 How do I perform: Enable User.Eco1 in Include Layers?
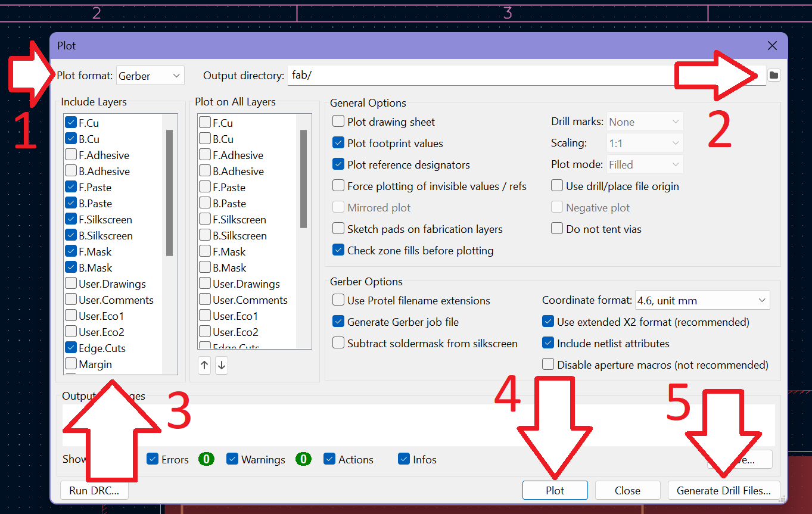70,316
